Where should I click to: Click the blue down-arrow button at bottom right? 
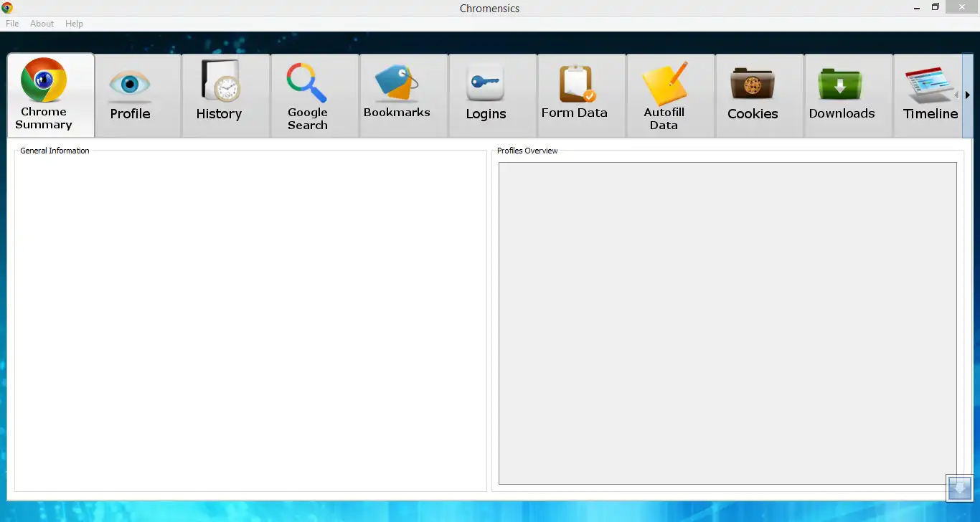(x=959, y=488)
